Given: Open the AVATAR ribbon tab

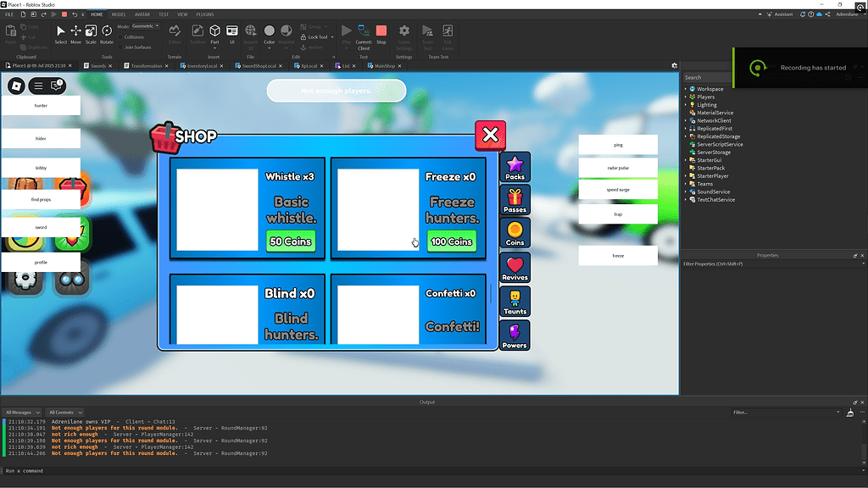Looking at the screenshot, I should (142, 14).
